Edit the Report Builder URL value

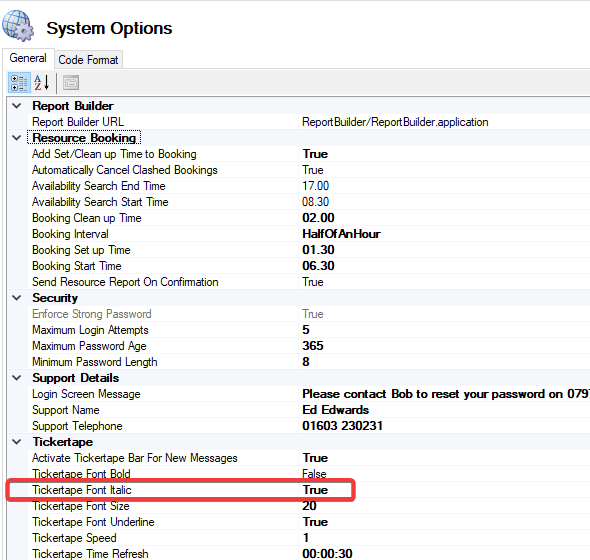pyautogui.click(x=446, y=122)
